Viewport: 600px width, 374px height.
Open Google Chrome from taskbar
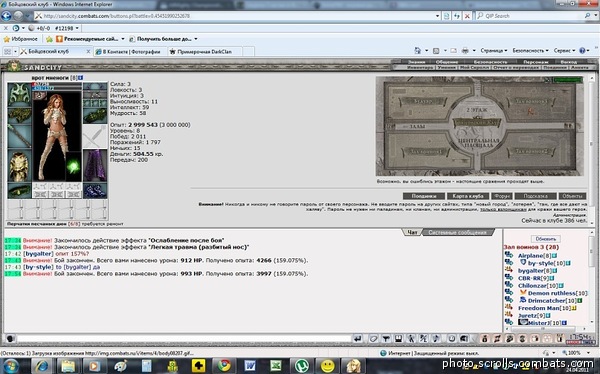[224, 366]
